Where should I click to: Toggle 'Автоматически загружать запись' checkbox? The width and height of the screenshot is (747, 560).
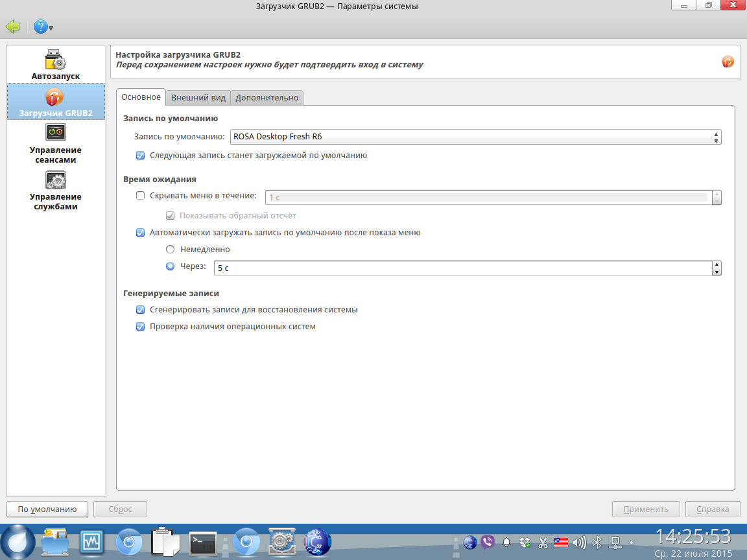point(140,233)
